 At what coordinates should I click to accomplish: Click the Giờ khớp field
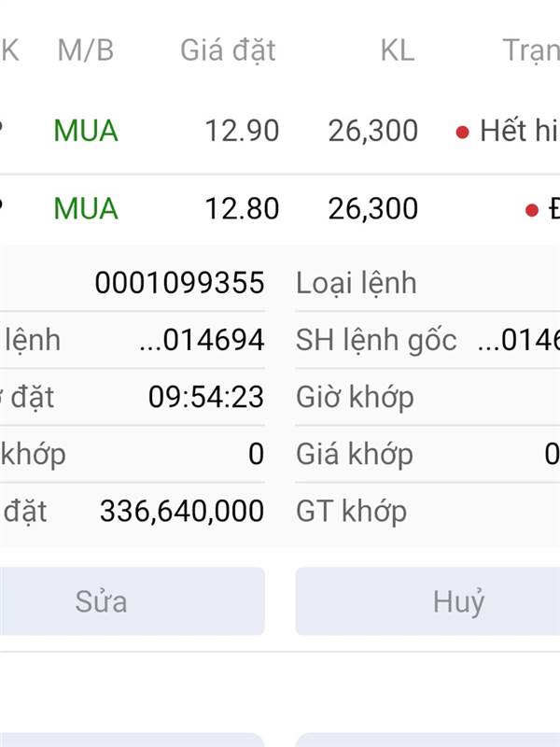point(355,398)
